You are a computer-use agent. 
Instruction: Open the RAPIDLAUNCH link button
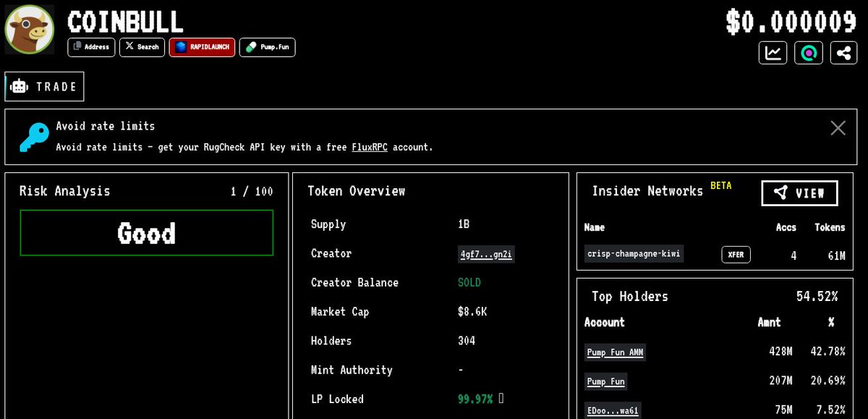[202, 47]
